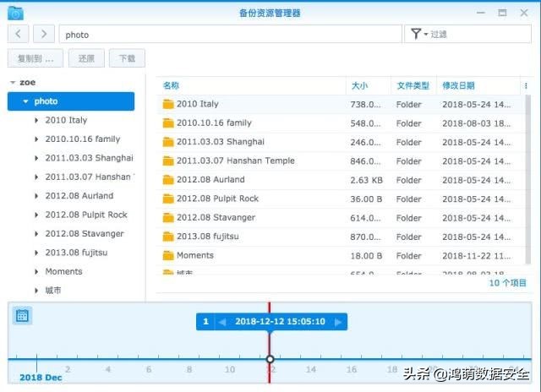Click the 2011.03.07 Hanshan Temple folder icon
This screenshot has height=392, width=541.
(x=168, y=161)
